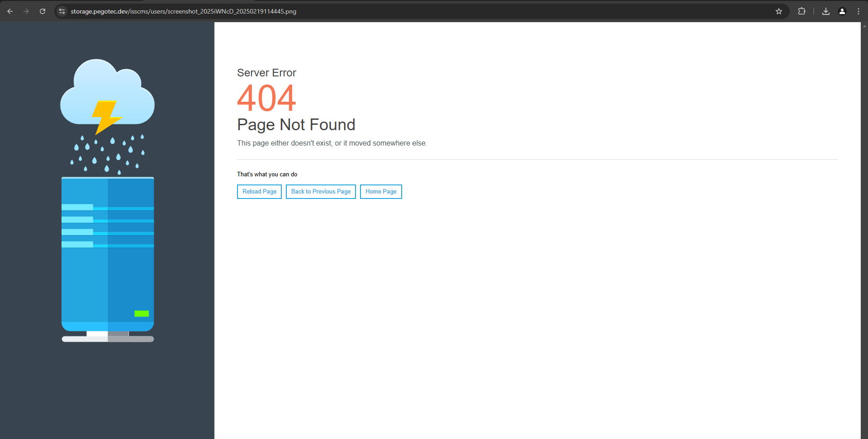
Task: Open the user profile icon
Action: point(842,11)
